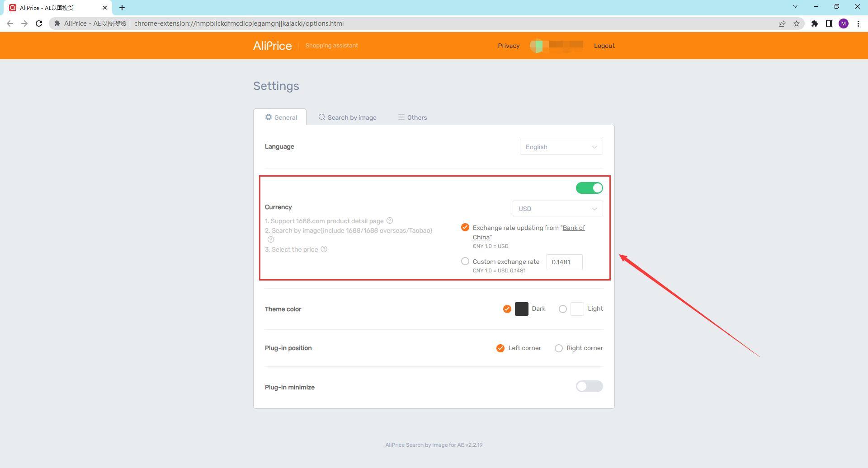
Task: Click the Logout link
Action: [604, 46]
